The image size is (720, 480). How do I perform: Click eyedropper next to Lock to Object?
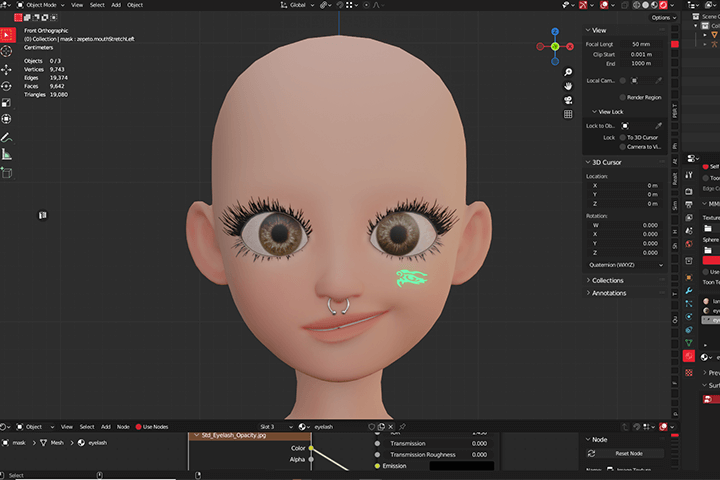[x=658, y=126]
